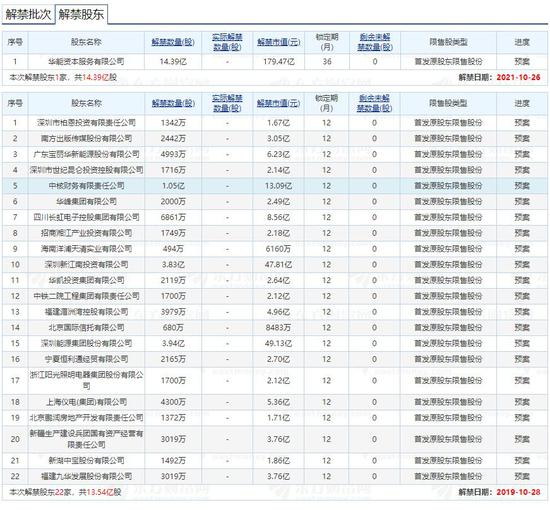Click unlock date 2021-10-26
The image size is (550, 510).
click(518, 78)
